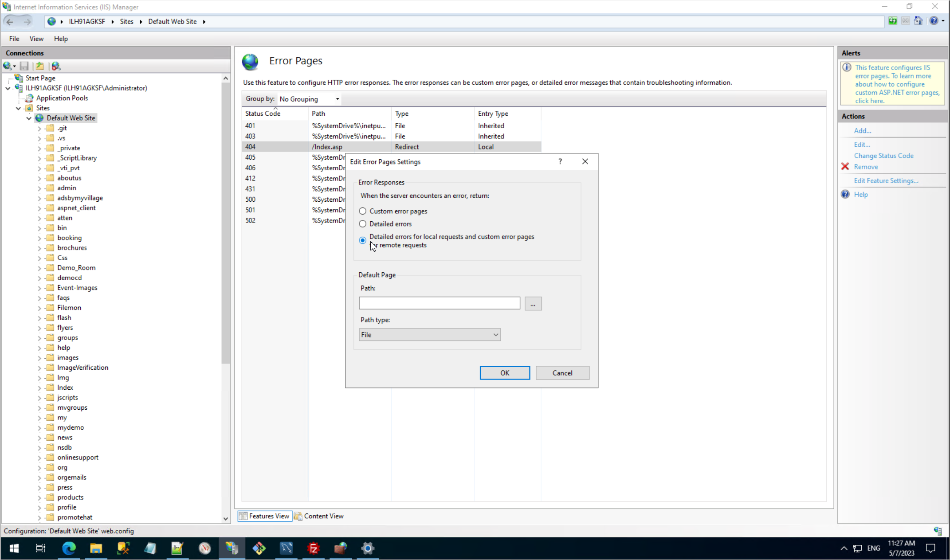Select the Detailed errors radio button
The image size is (950, 560).
(363, 224)
